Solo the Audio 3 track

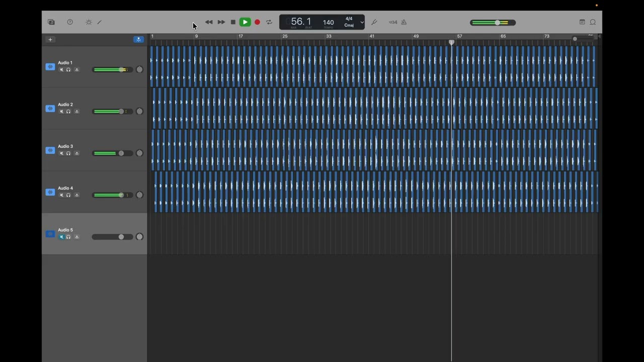pyautogui.click(x=68, y=153)
